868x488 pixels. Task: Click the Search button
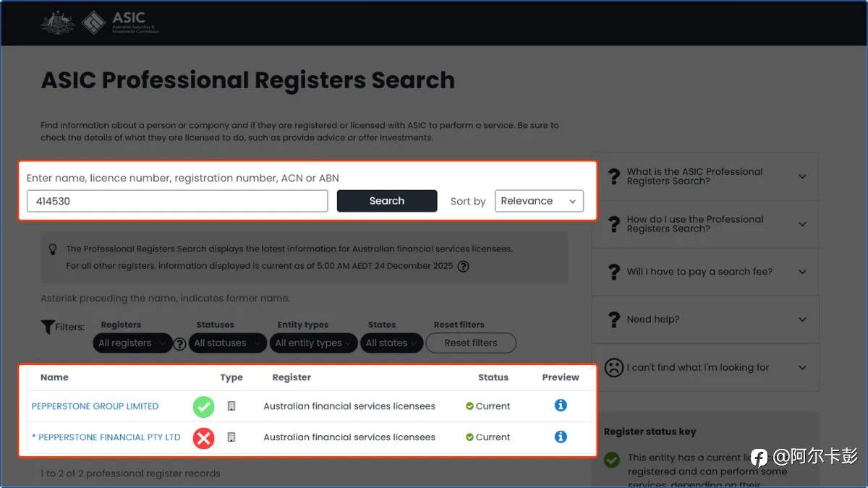tap(387, 201)
